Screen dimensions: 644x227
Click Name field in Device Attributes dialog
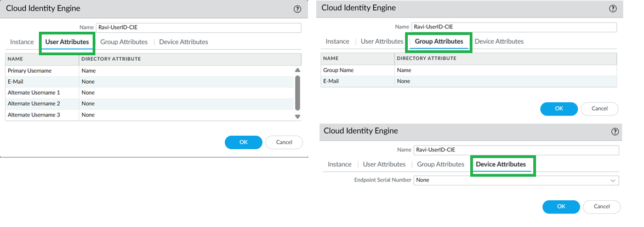pyautogui.click(x=516, y=150)
